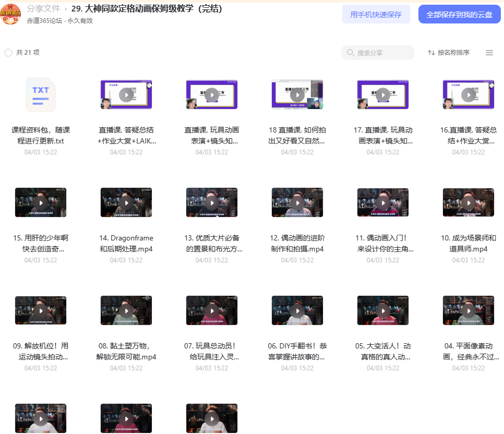Click file name 10. 成为场景师和道具师.mp4
Image resolution: width=504 pixels, height=434 pixels.
(x=469, y=244)
